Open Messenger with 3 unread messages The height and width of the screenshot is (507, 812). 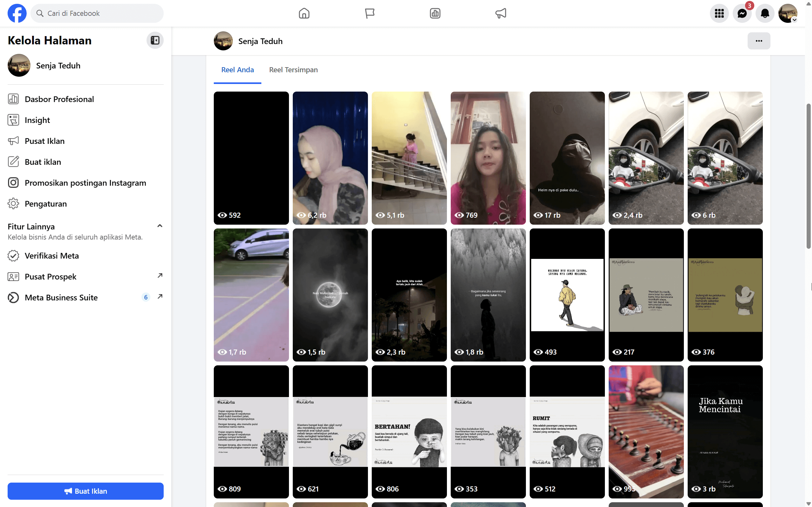click(742, 13)
